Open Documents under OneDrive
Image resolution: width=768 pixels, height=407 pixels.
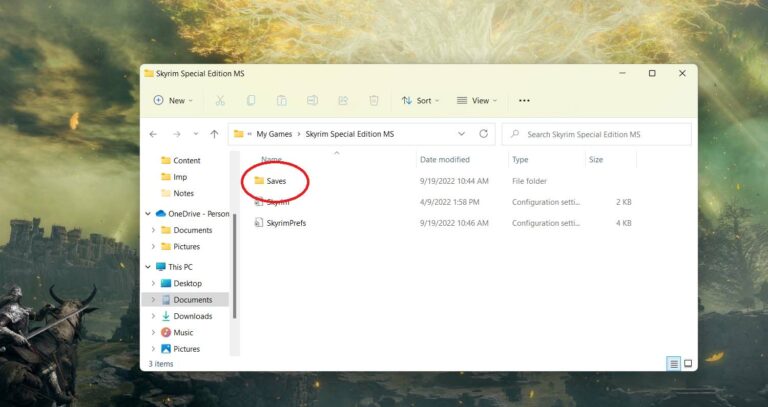tap(192, 230)
